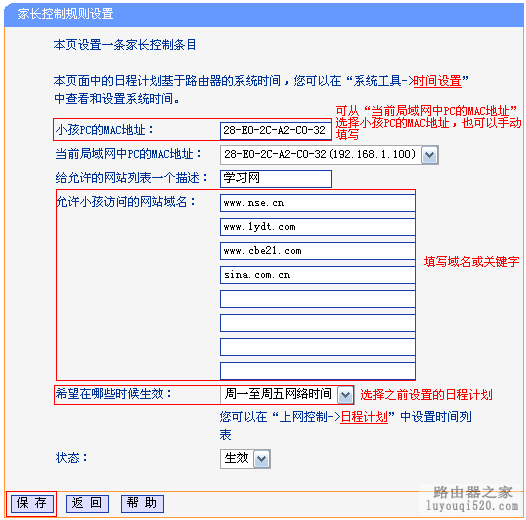Screen dimensions: 526x520
Task: Click the 保存 (save) button
Action: [32, 503]
